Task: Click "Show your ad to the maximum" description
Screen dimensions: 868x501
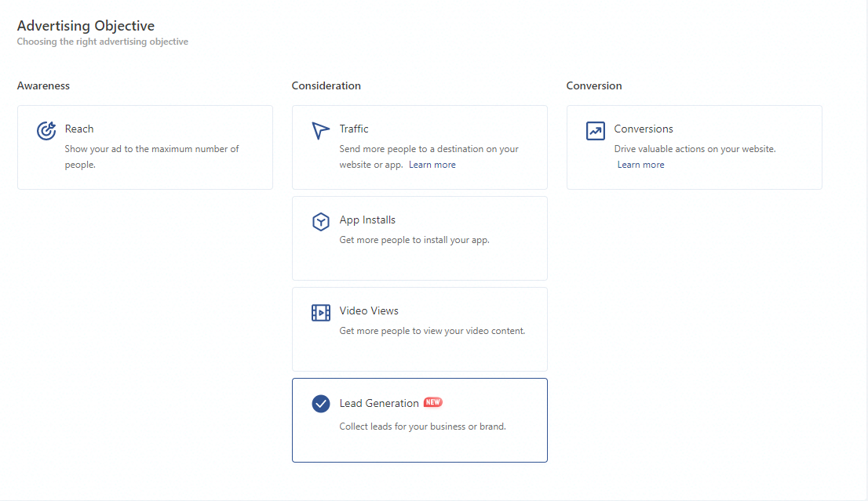Action: point(151,157)
